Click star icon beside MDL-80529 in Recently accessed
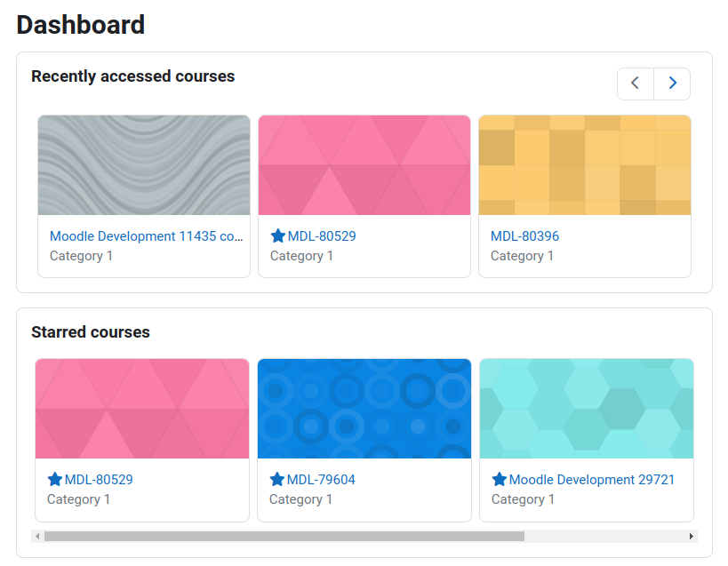This screenshot has width=728, height=566. coord(277,235)
